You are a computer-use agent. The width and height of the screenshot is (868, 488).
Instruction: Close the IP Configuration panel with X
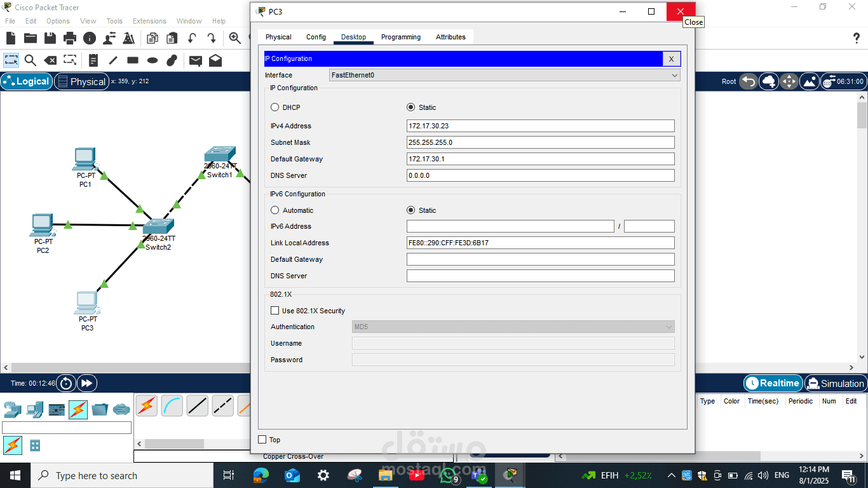click(671, 59)
